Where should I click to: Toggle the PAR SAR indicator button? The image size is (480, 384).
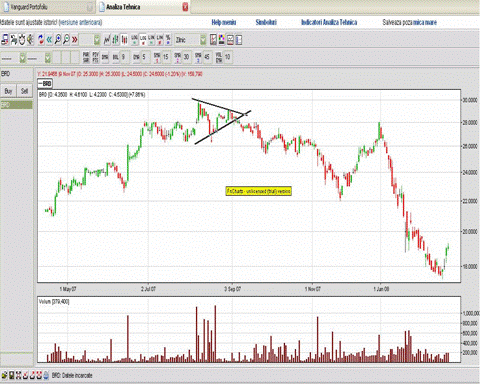coord(86,57)
